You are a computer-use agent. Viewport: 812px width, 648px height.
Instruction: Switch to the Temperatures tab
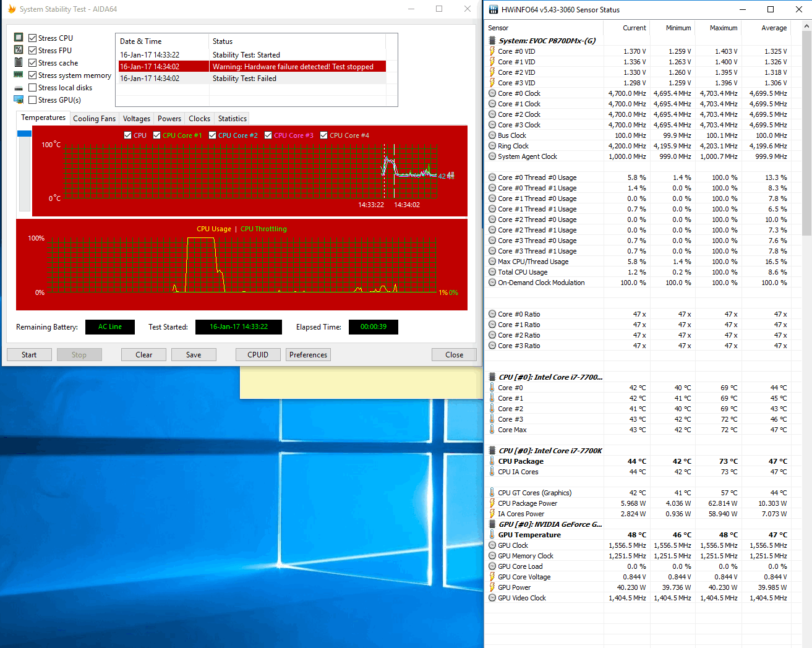[43, 117]
